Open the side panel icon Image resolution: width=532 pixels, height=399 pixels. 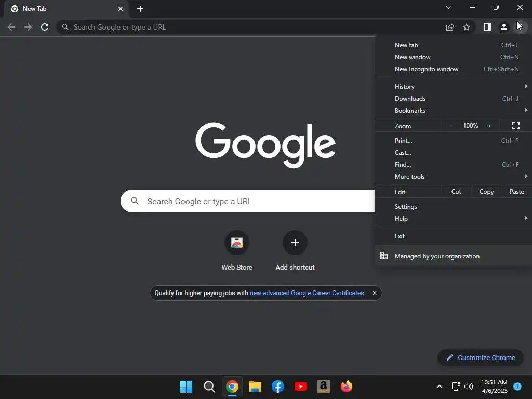[487, 27]
